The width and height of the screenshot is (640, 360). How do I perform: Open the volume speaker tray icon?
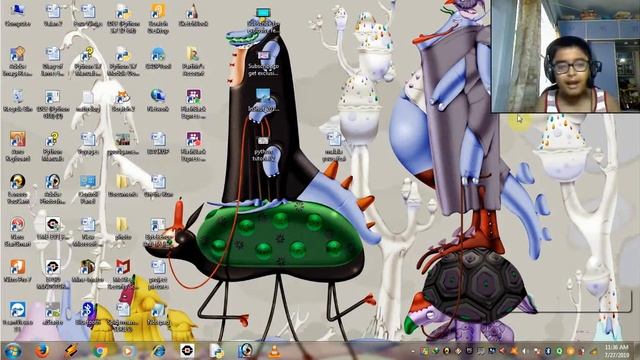coord(524,351)
